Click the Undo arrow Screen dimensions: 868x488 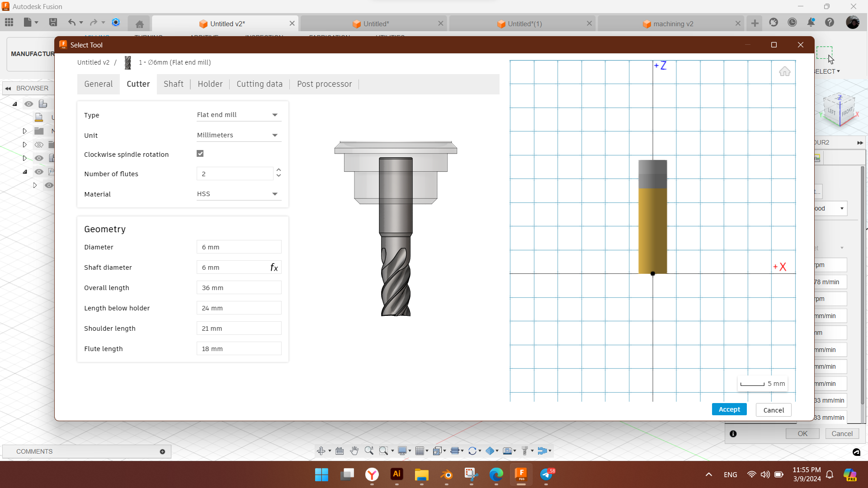point(71,22)
